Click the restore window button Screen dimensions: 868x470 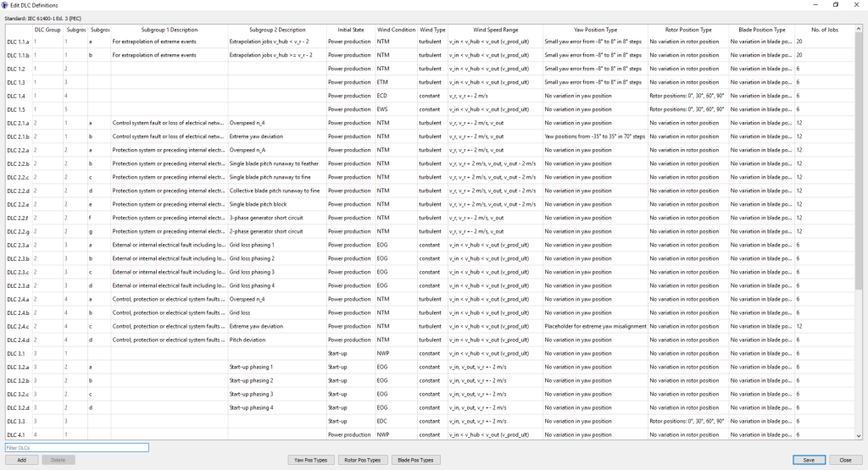click(835, 5)
